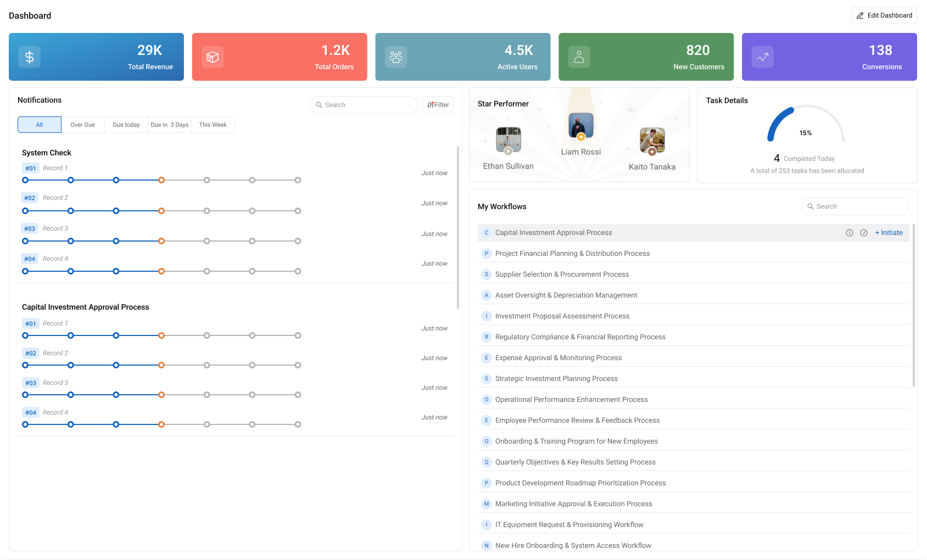The height and width of the screenshot is (560, 927).
Task: Focus the My Workflows search field
Action: pos(855,206)
